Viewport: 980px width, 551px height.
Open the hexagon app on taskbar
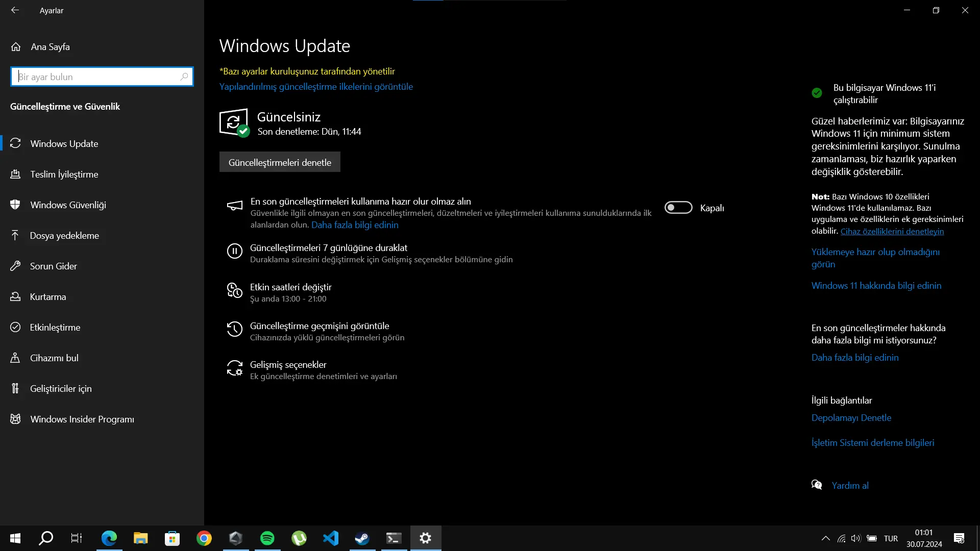coord(236,538)
